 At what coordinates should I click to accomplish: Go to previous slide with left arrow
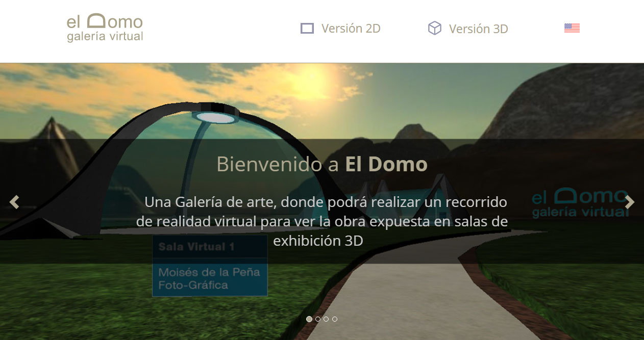point(14,202)
